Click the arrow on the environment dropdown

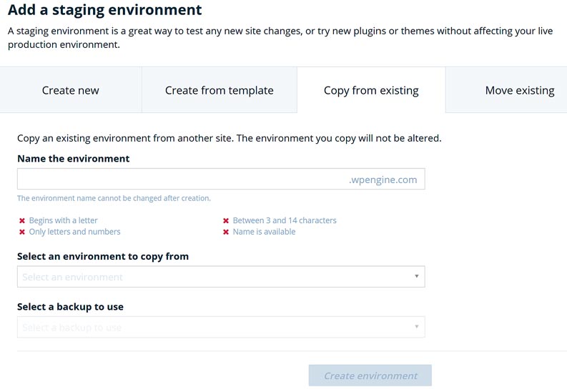click(417, 277)
